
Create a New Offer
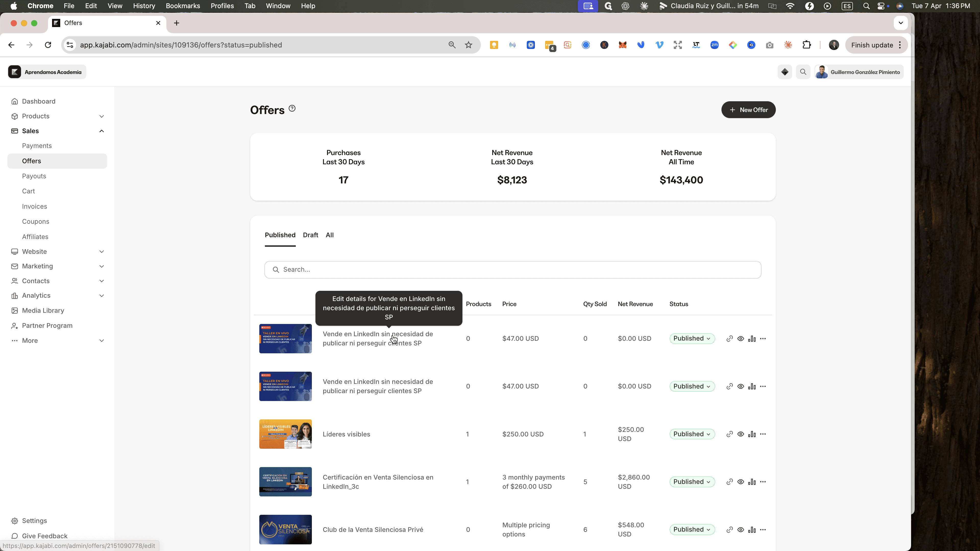[748, 109]
